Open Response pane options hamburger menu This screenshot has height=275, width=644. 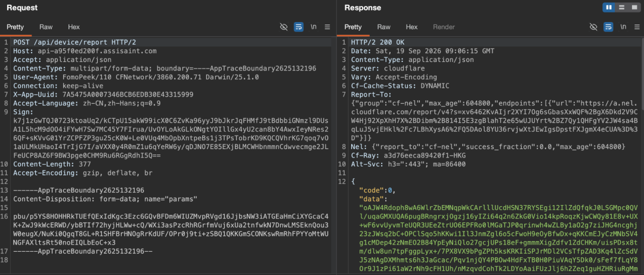coord(637,27)
